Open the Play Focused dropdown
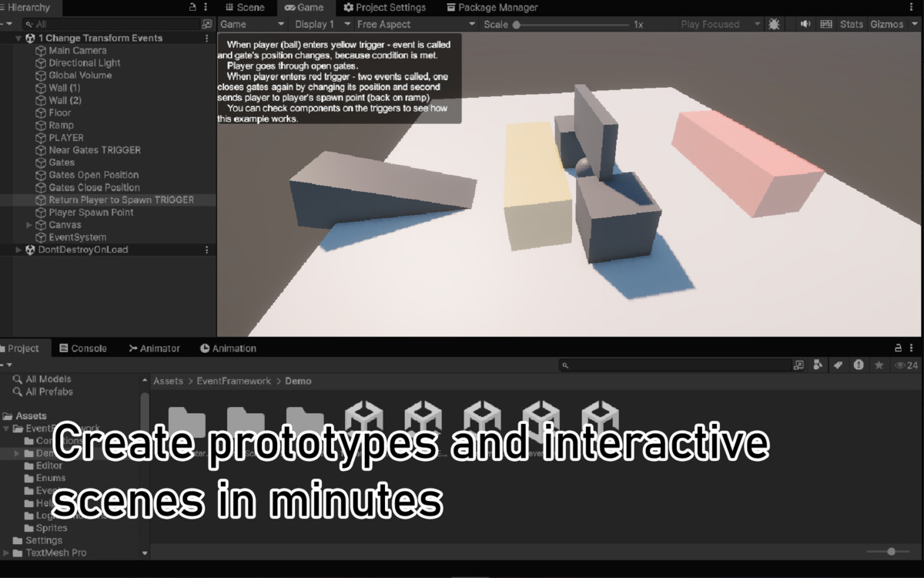Viewport: 924px width, 578px height. click(x=720, y=24)
